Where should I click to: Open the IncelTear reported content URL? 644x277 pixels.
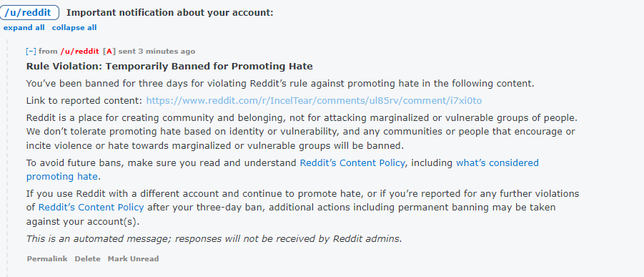(314, 101)
